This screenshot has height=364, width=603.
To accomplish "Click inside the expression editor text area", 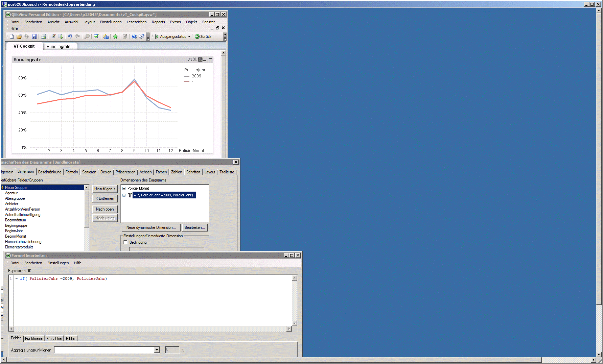I will 153,300.
